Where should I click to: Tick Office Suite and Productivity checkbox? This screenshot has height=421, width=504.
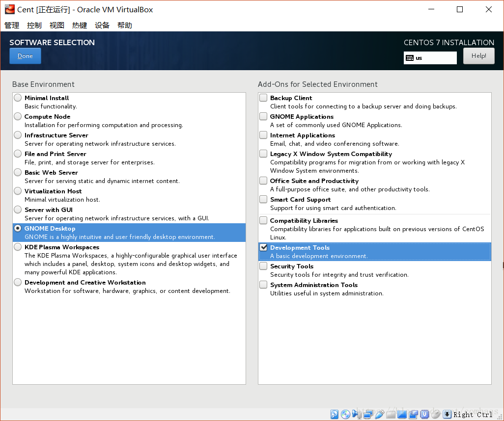263,180
